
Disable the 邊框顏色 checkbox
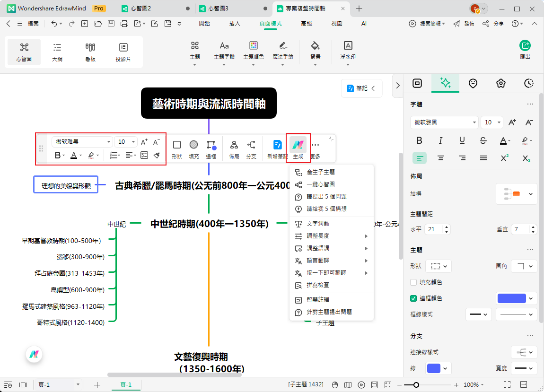(x=413, y=298)
